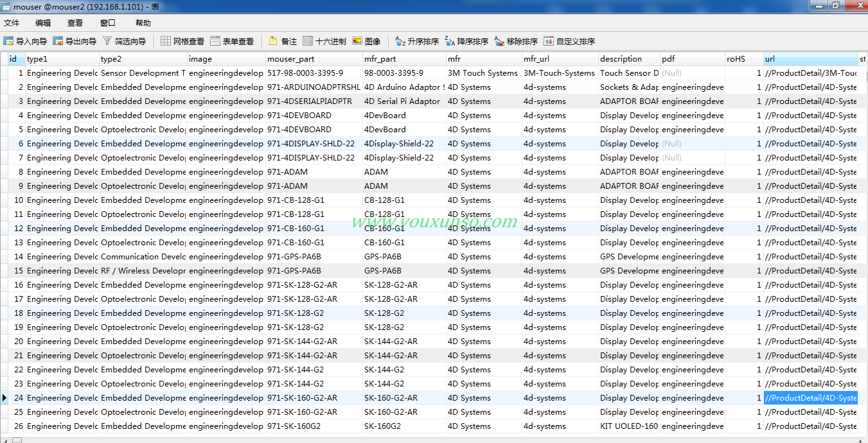Switch to 网格查看 grid view

pyautogui.click(x=182, y=41)
